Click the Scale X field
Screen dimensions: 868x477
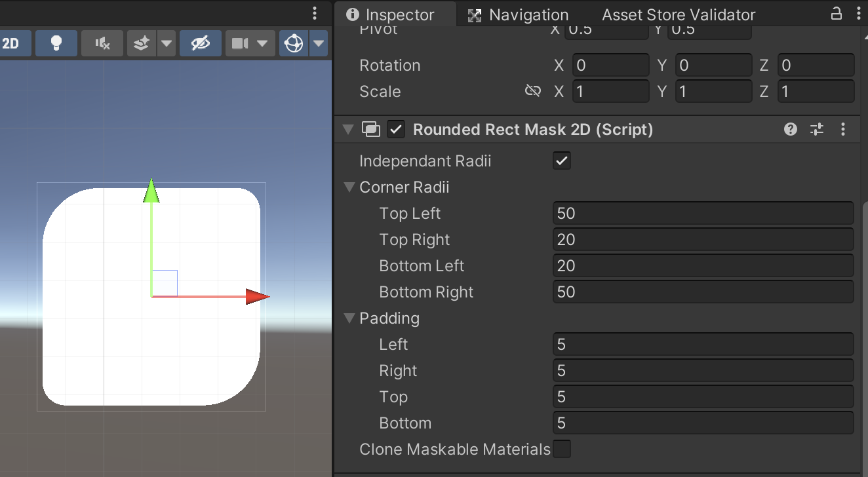611,91
